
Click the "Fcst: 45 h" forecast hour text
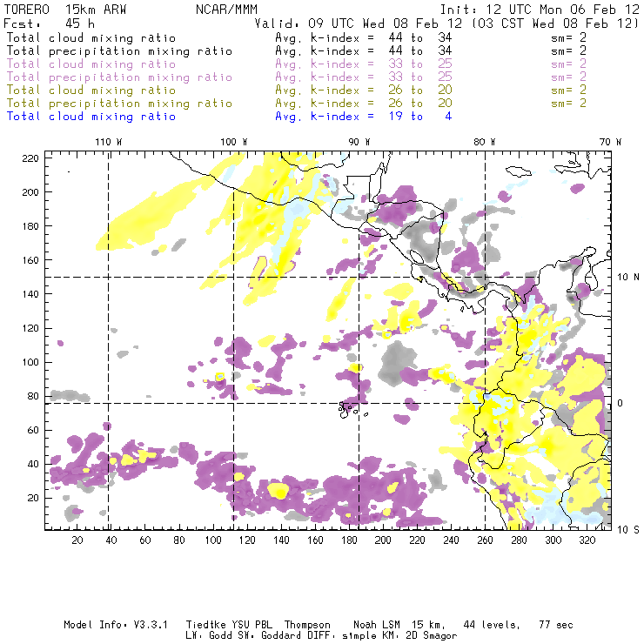tap(50, 23)
